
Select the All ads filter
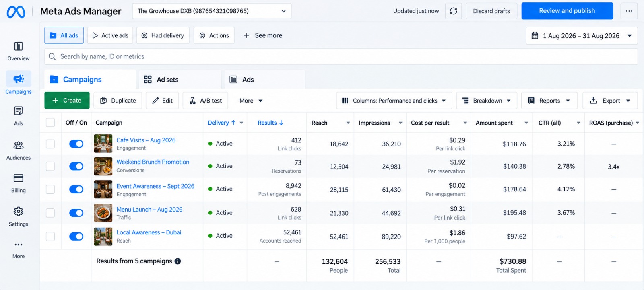click(64, 35)
